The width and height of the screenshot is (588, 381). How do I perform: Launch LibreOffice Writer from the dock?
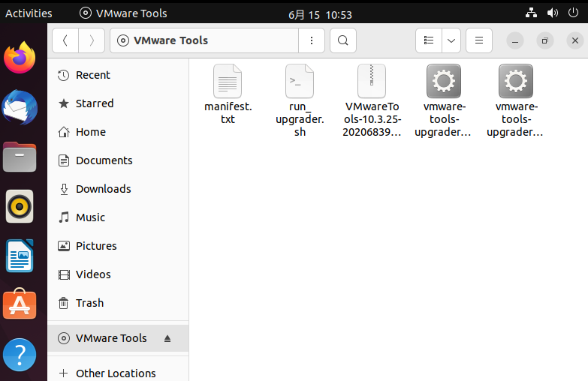pyautogui.click(x=20, y=256)
